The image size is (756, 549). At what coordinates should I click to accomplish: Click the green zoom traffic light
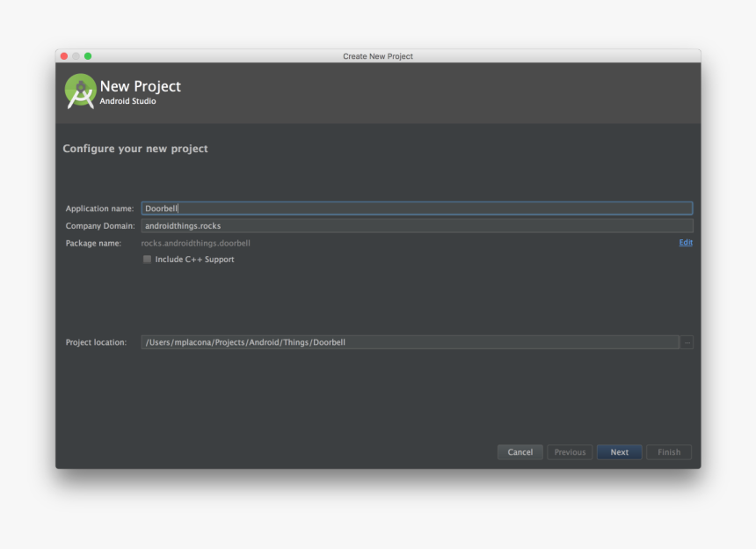coord(87,55)
